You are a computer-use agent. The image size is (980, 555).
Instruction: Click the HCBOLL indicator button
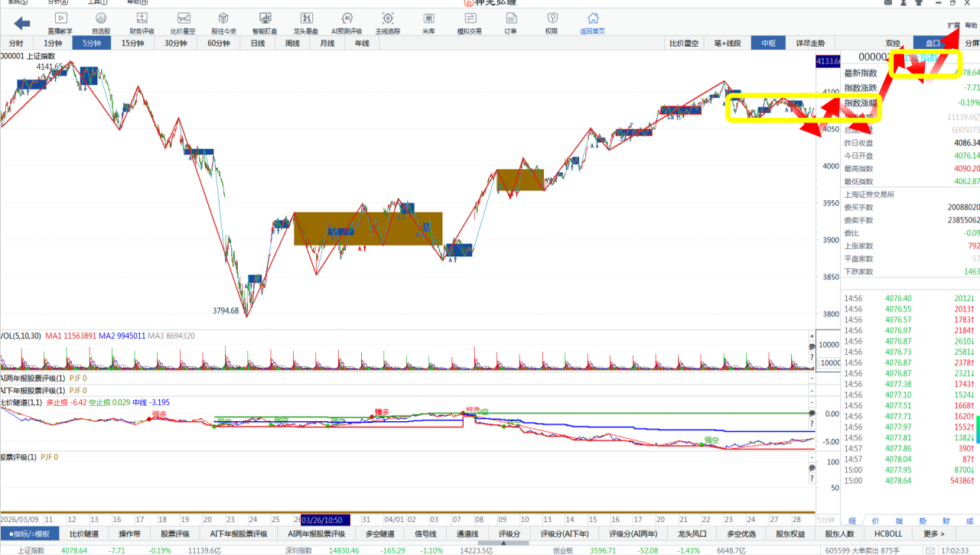(x=888, y=534)
